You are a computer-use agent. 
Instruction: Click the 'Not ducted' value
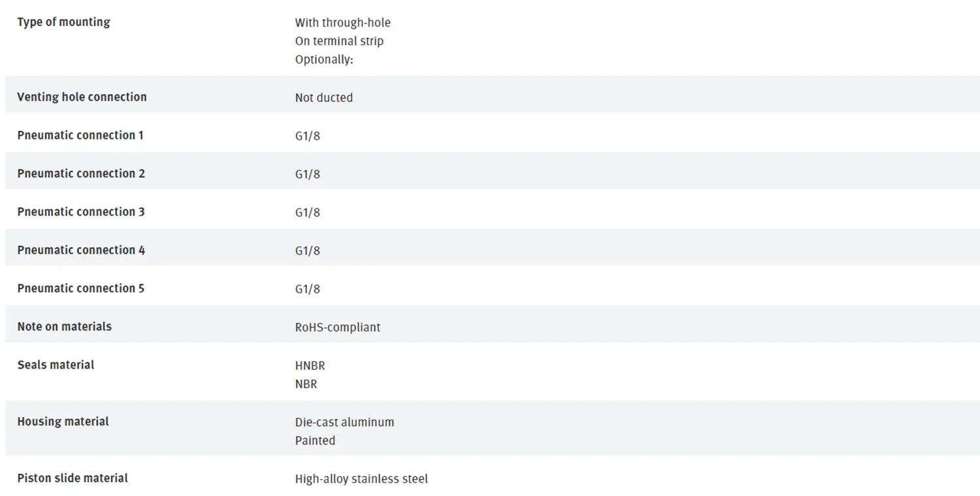click(324, 98)
